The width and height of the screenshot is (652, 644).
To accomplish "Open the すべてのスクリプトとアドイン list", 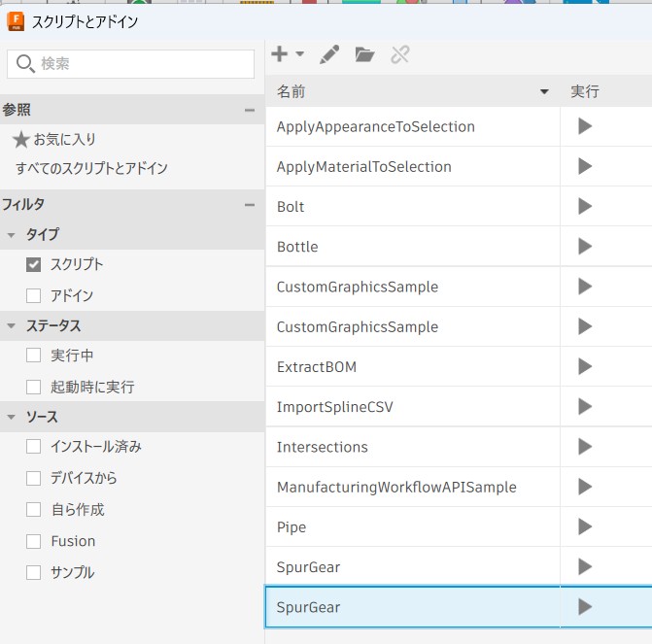I will [x=91, y=168].
